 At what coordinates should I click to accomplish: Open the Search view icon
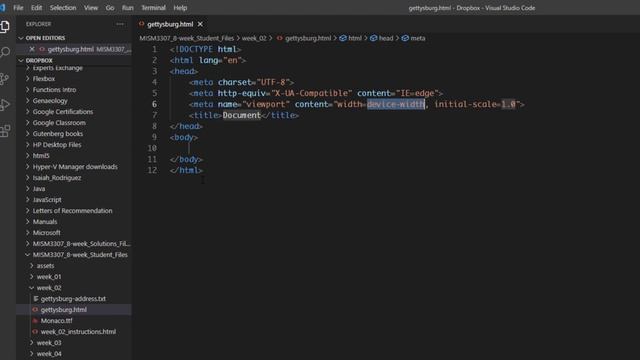click(5, 52)
